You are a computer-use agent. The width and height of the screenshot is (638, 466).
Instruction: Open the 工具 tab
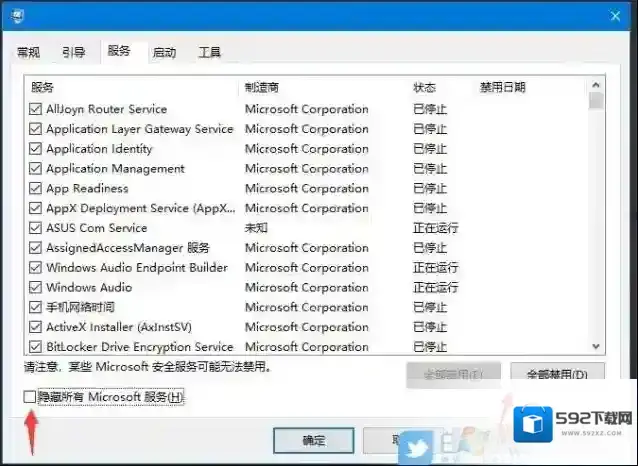pyautogui.click(x=209, y=52)
